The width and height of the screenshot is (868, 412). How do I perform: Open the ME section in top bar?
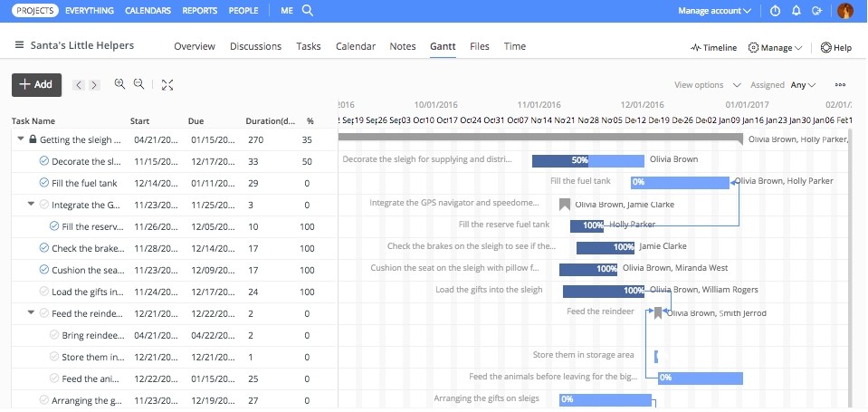click(287, 11)
